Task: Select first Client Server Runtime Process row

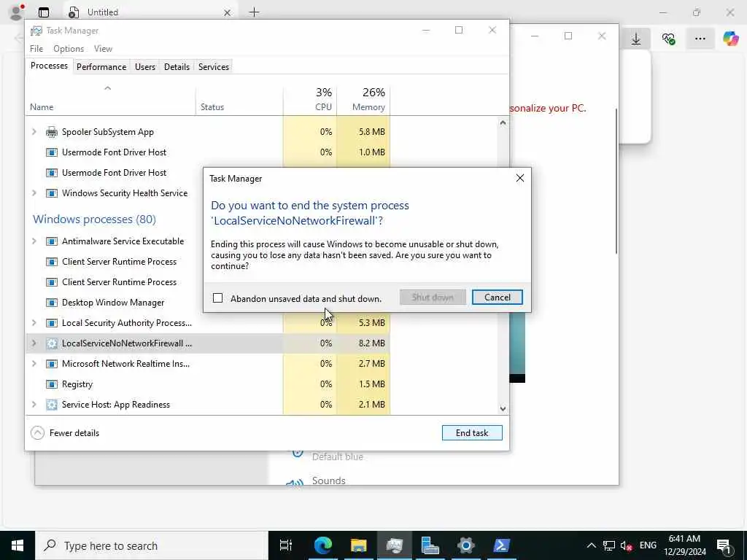Action: 115,262
